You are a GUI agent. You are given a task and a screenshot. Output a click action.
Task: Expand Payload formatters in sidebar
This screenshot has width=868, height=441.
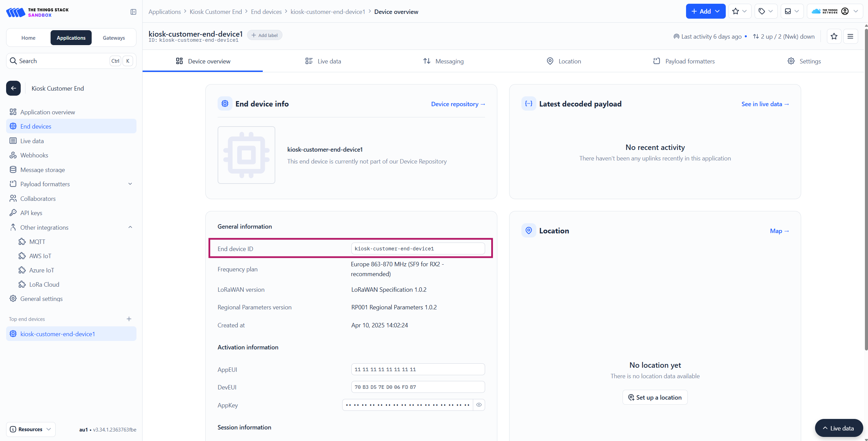[130, 184]
